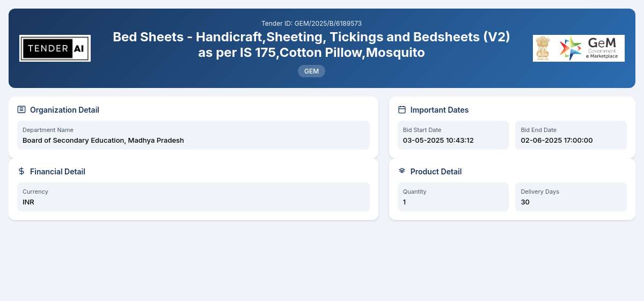Viewport: 644px width, 301px height.
Task: Click the Product Detail heading
Action: click(436, 172)
